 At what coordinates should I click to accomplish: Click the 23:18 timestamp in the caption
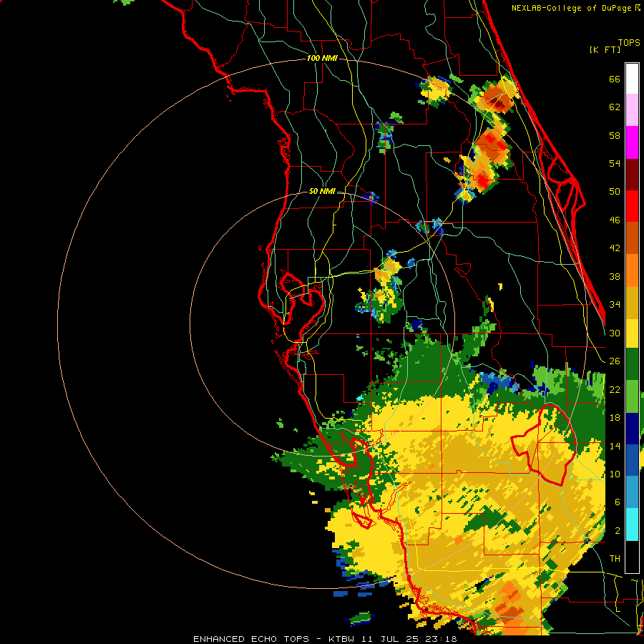[x=441, y=639]
